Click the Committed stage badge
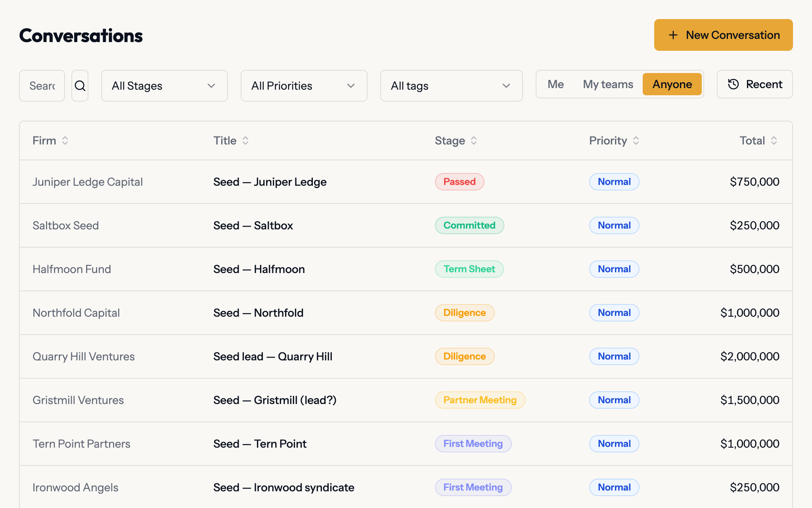Image resolution: width=812 pixels, height=508 pixels. tap(469, 225)
